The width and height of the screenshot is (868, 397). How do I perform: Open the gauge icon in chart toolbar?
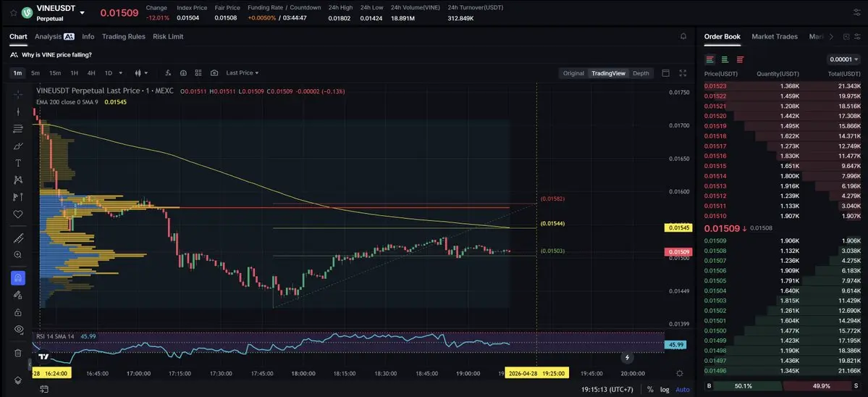tap(183, 72)
